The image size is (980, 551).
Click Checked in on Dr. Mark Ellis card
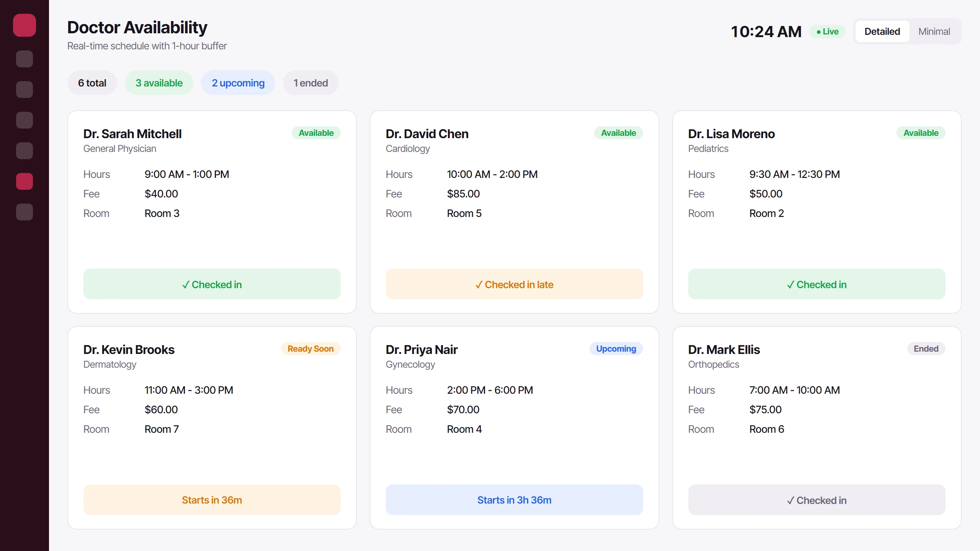(817, 500)
